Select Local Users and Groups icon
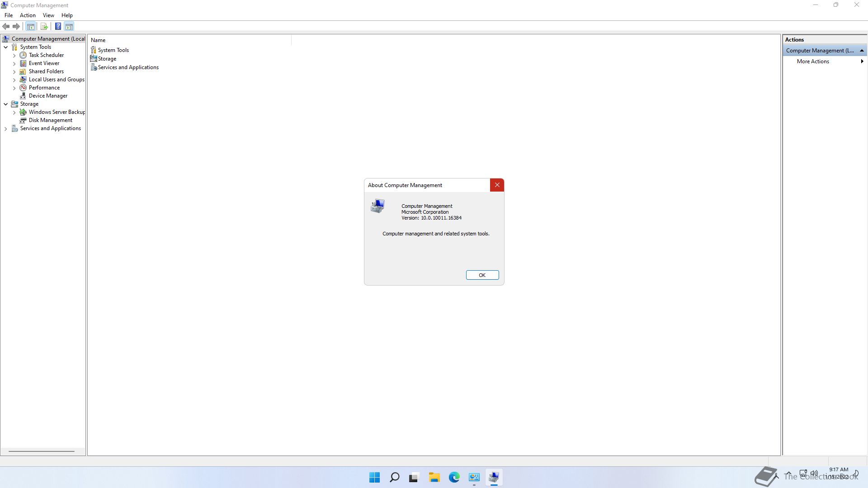868x488 pixels. [x=23, y=80]
